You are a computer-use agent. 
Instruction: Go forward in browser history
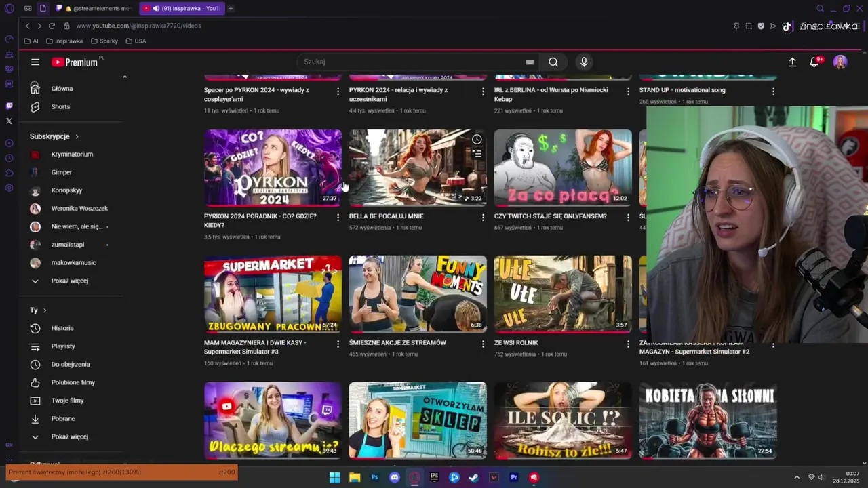tap(39, 26)
